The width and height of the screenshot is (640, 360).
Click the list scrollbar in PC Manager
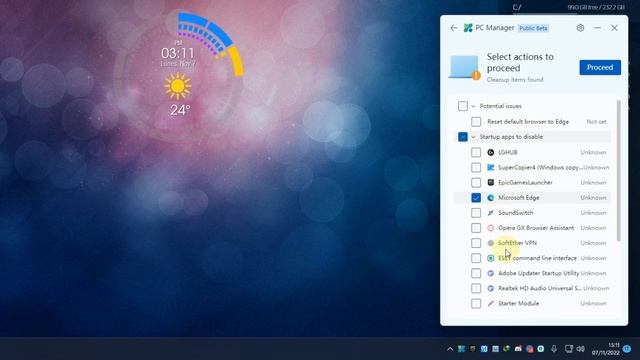[x=618, y=170]
